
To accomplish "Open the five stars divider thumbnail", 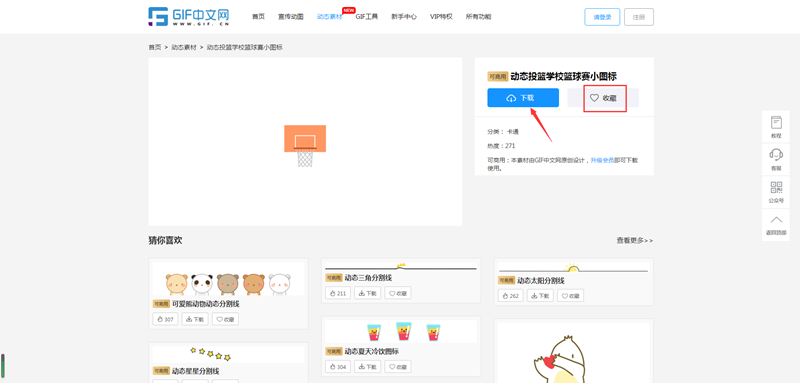I will (x=229, y=354).
